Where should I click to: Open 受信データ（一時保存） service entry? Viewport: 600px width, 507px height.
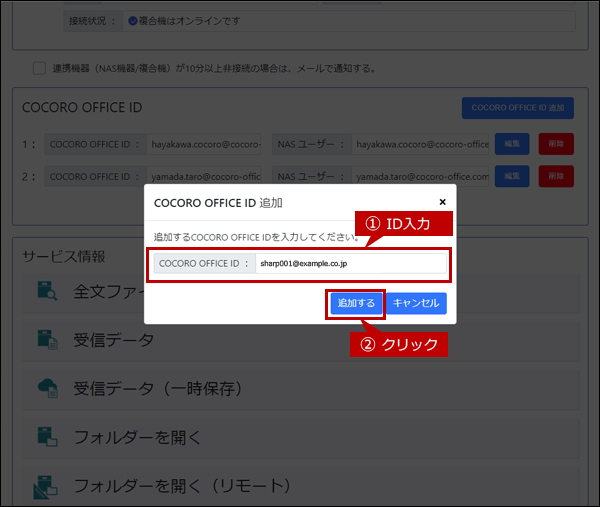point(301,389)
